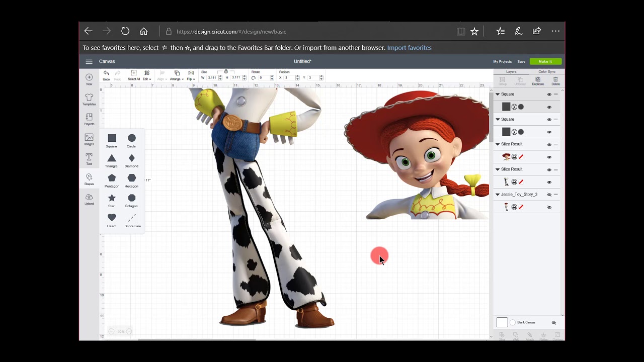
Task: Duplicate the selected layer
Action: 538,81
